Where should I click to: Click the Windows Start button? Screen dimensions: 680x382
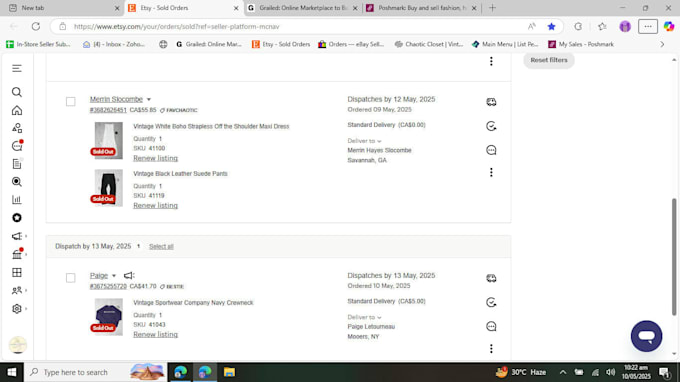[x=12, y=372]
